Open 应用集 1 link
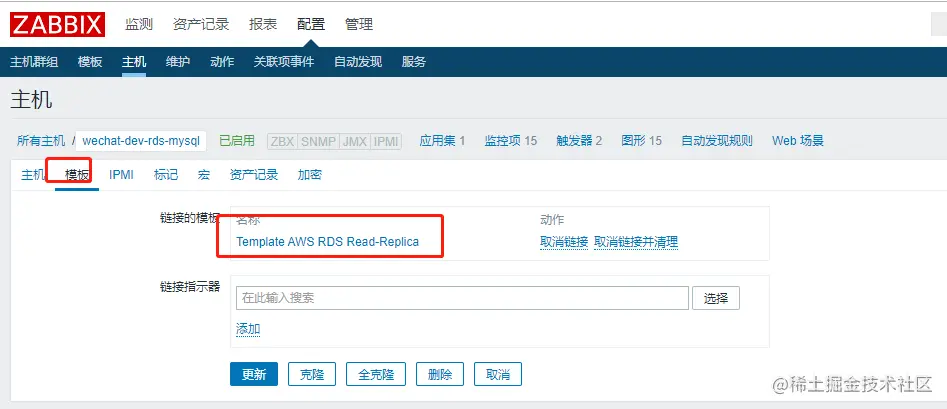Image resolution: width=947 pixels, height=409 pixels. 442,141
